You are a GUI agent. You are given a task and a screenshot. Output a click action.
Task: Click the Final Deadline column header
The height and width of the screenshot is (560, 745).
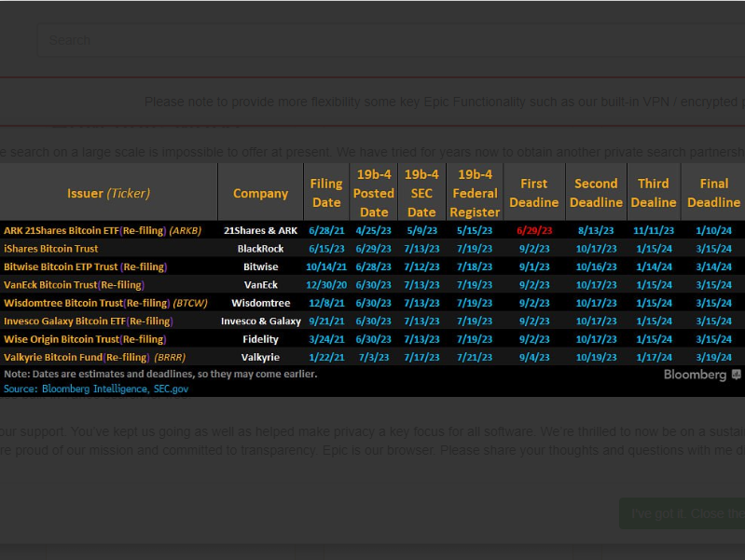[713, 193]
